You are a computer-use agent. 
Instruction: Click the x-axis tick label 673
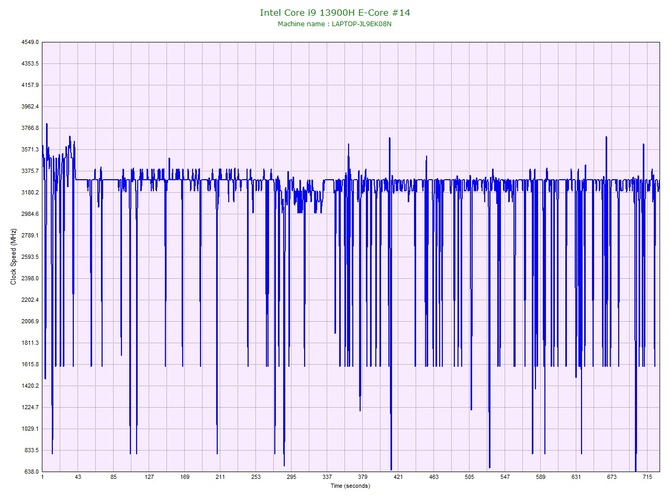tap(611, 477)
